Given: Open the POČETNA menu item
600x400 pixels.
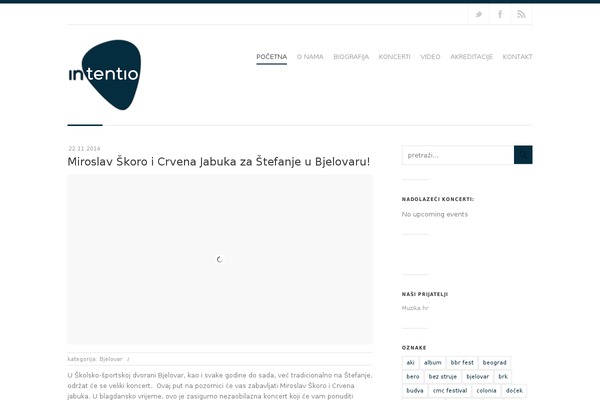Looking at the screenshot, I should 272,57.
